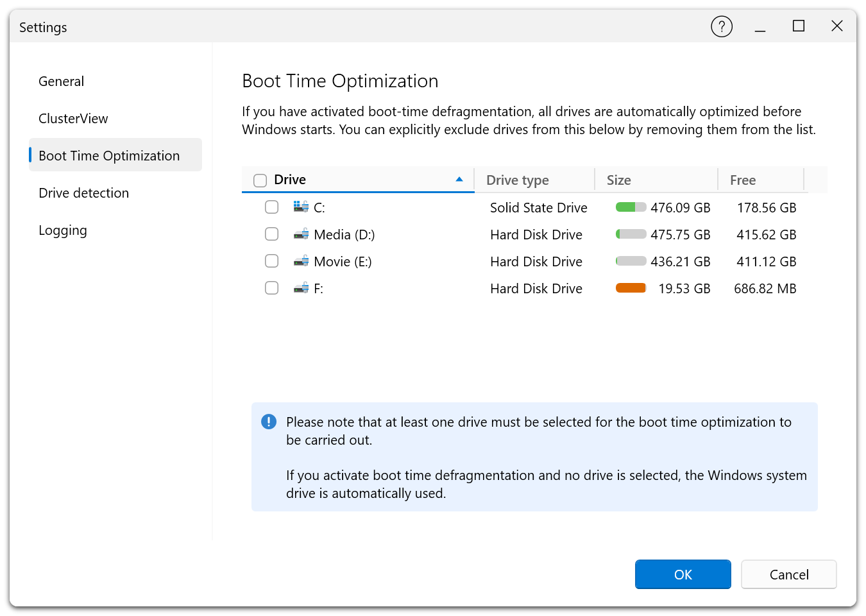
Task: Open the Drive detection settings section
Action: 83,193
